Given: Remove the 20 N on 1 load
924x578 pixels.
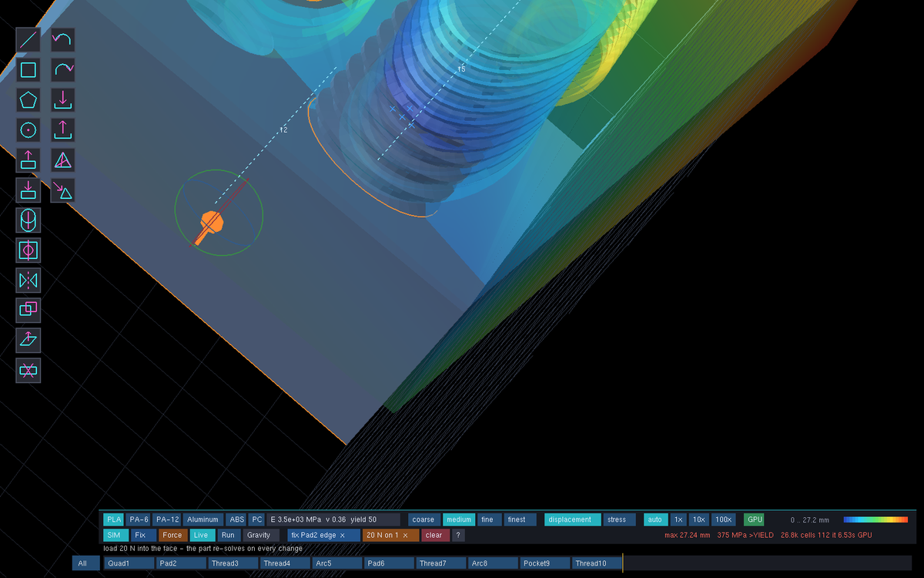Looking at the screenshot, I should tap(406, 536).
